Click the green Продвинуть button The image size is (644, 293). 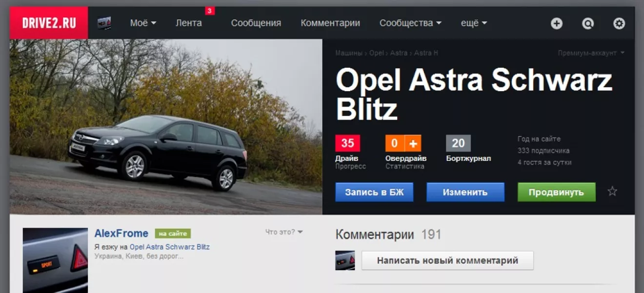point(556,192)
